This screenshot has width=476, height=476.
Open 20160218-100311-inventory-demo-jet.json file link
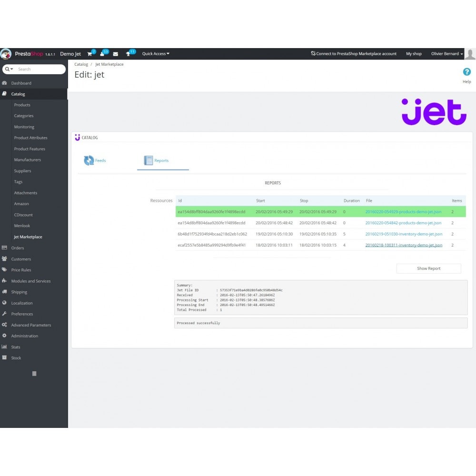(x=404, y=245)
